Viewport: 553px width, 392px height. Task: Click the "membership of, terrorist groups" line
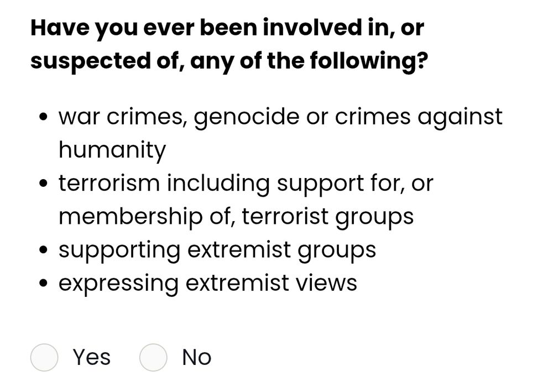click(x=236, y=216)
